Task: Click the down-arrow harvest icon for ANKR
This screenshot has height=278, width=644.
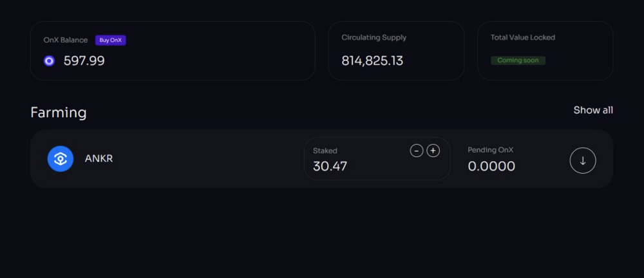Action: tap(582, 161)
